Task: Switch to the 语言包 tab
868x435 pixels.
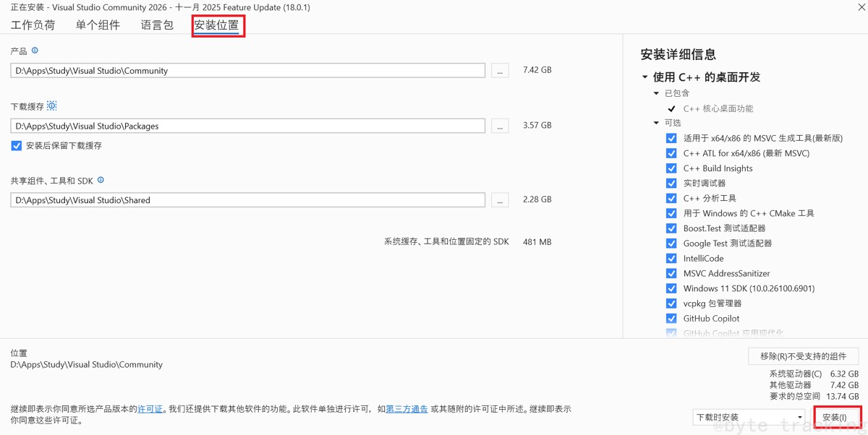Action: point(156,24)
